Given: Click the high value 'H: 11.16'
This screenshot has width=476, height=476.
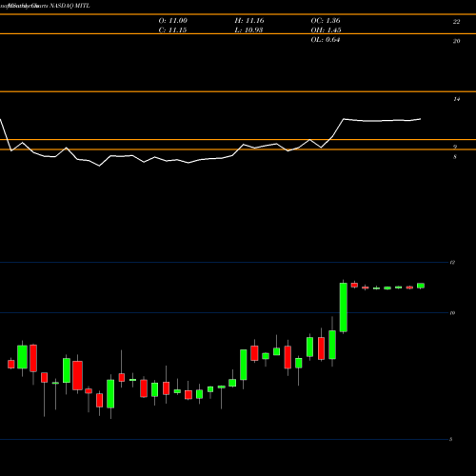Looking at the screenshot, I should coord(249,21).
